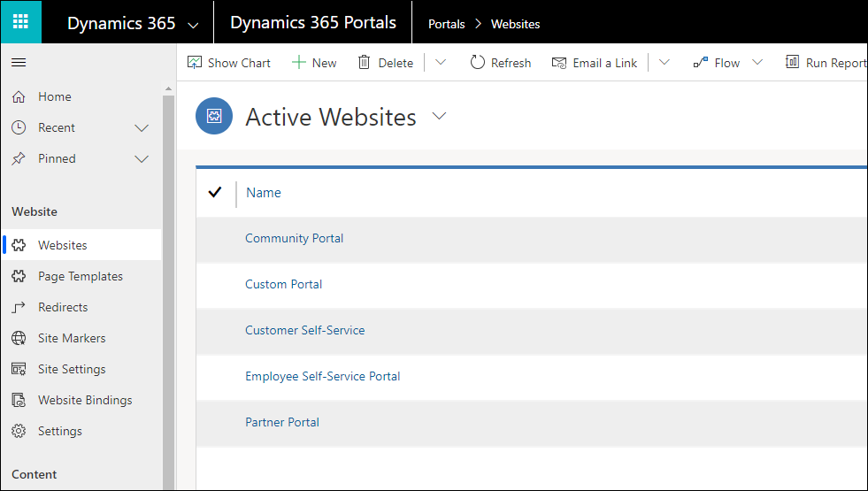Open the Community Portal website record

pyautogui.click(x=294, y=239)
